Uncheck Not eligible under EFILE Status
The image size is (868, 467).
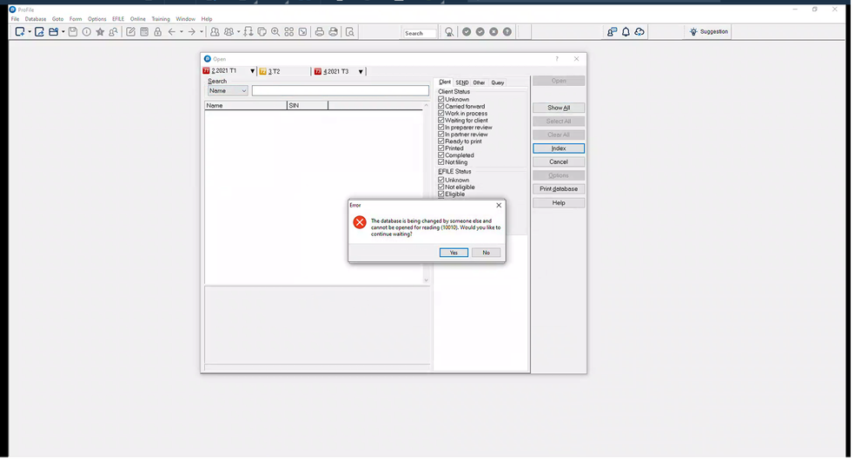point(441,187)
